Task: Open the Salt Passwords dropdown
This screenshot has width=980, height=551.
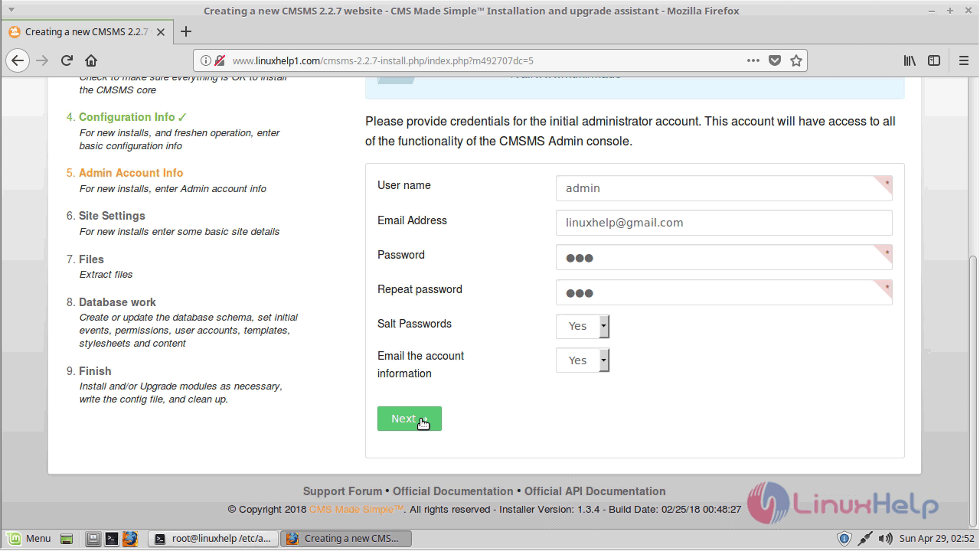Action: pos(583,326)
